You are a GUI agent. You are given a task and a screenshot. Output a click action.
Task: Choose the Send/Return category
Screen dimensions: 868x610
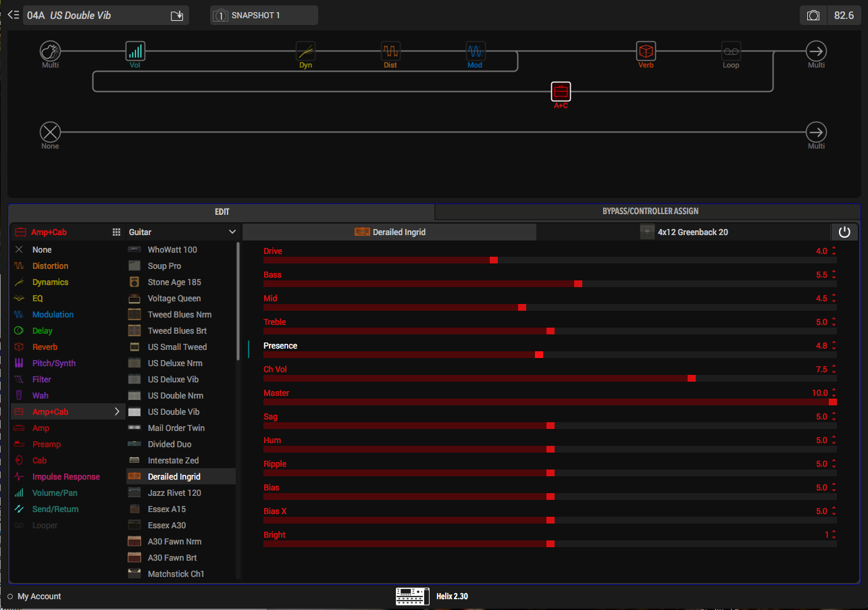[55, 509]
